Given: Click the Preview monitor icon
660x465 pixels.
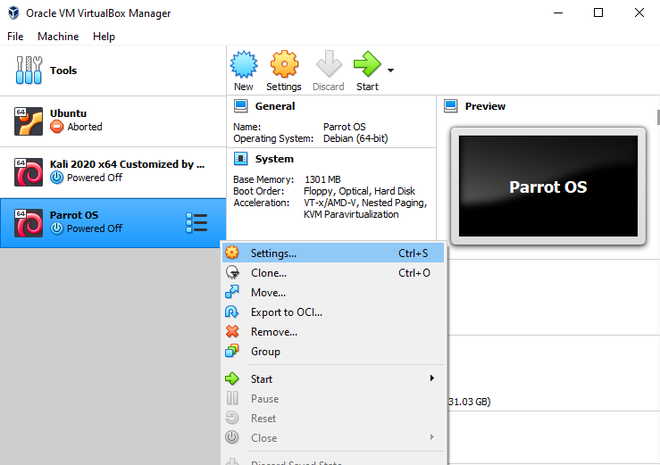Looking at the screenshot, I should 451,106.
